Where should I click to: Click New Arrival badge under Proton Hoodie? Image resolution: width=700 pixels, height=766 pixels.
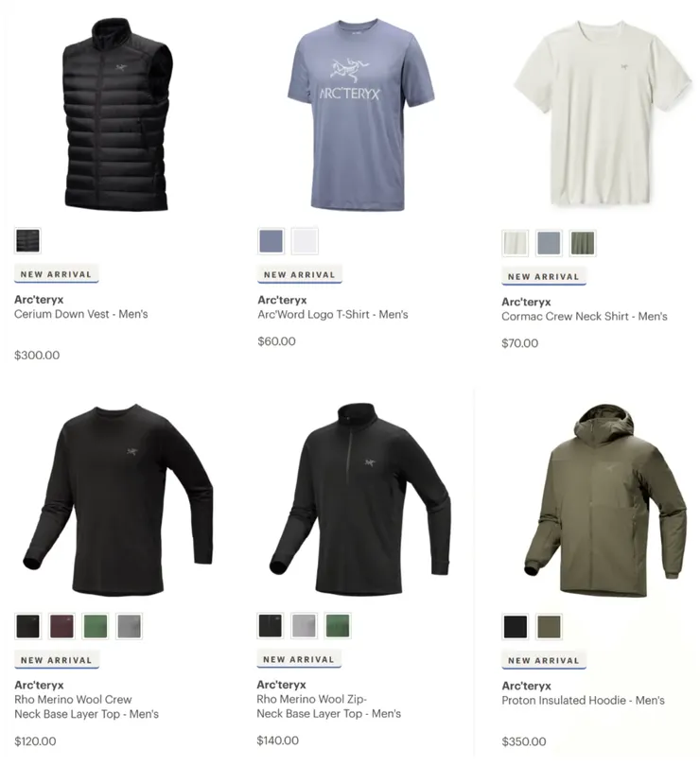[x=544, y=660]
